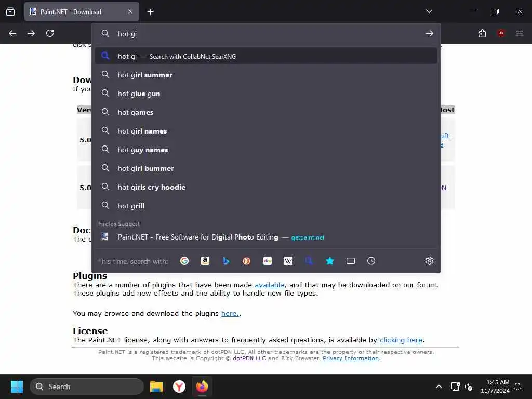
Task: Close the Paint.NET - Download tab
Action: click(130, 11)
